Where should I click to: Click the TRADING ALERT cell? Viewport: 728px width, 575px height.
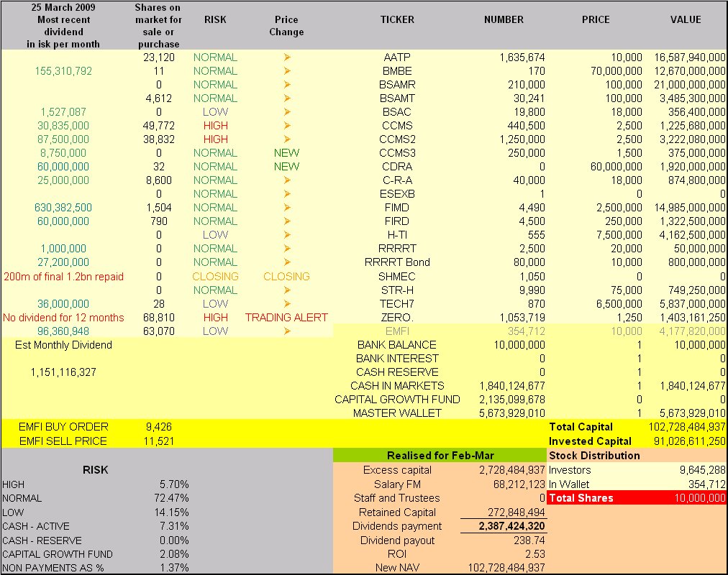[286, 318]
